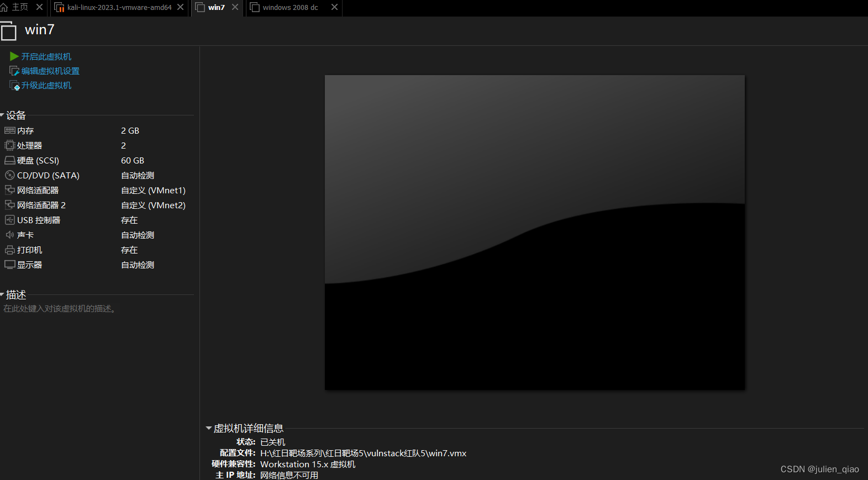Collapse the 描述 section
868x480 pixels.
(x=2, y=294)
